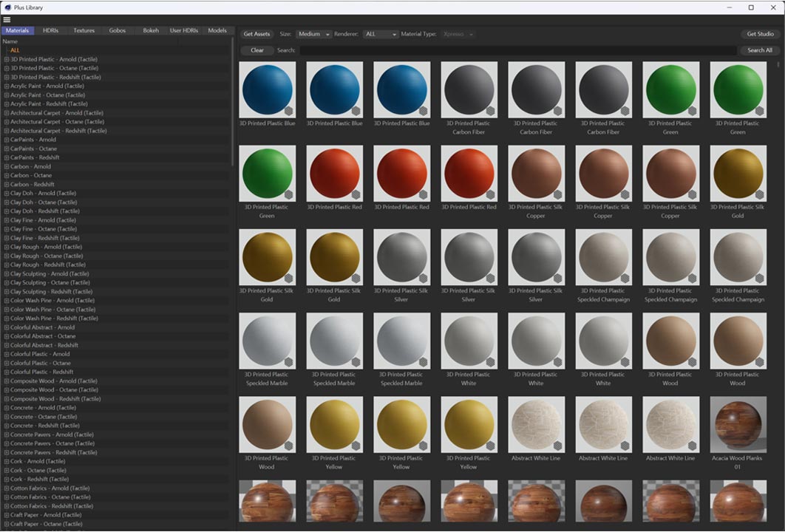Expand the Clay Doh - Redshift (Tactile) category
Screen dimensions: 785x532
7,211
